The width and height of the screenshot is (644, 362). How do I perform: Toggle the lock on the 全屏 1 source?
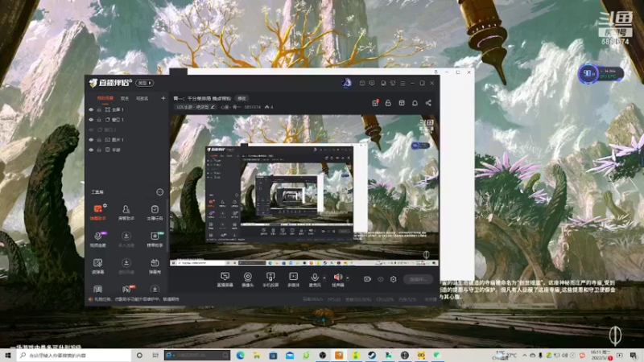tap(99, 109)
